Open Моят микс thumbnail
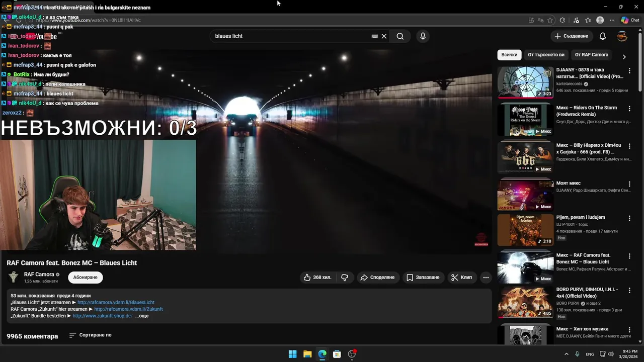This screenshot has width=644, height=362. coord(525,195)
